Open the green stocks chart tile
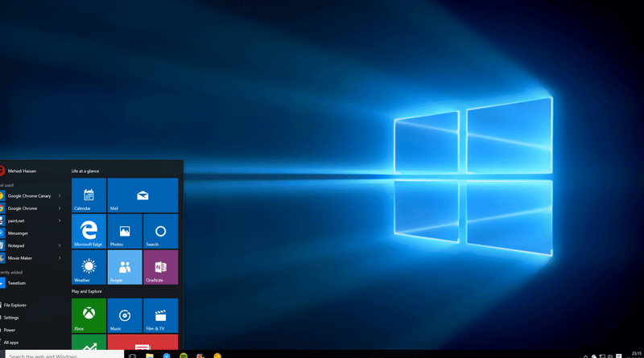 pyautogui.click(x=89, y=342)
